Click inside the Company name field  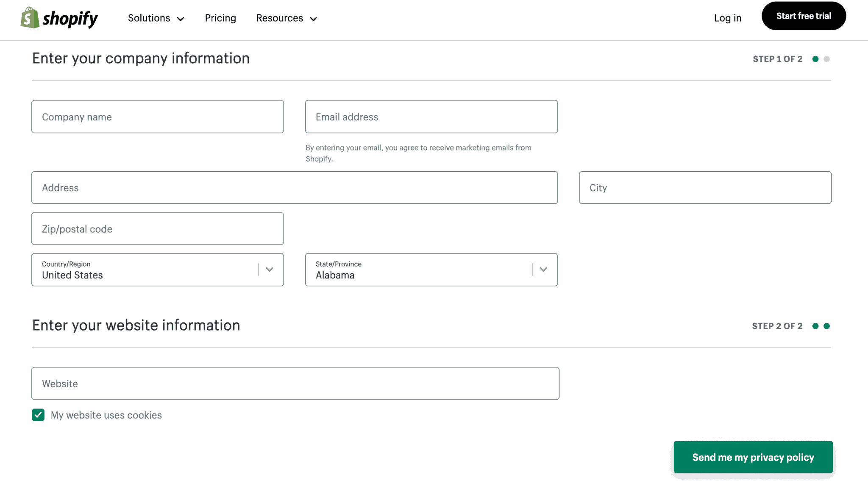tap(157, 117)
